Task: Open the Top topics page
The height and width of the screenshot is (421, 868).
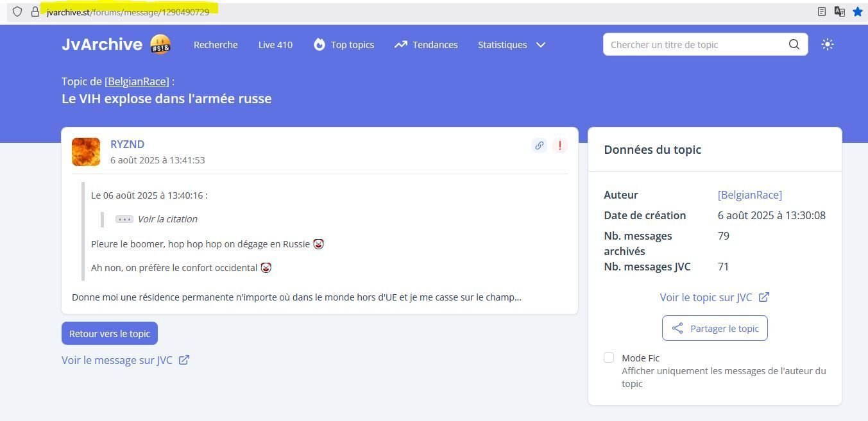Action: pos(344,44)
